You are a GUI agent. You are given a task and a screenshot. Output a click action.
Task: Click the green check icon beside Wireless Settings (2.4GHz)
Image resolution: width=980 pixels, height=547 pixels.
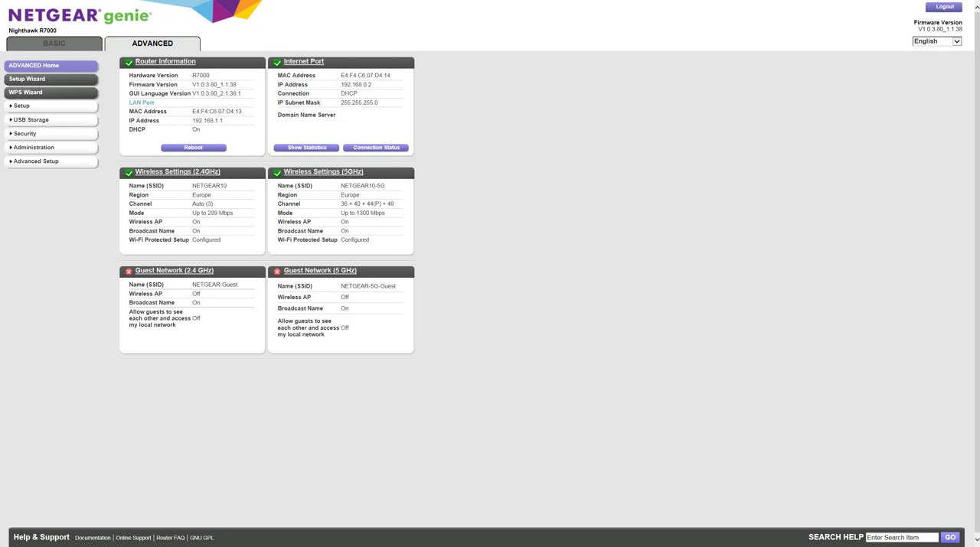(x=129, y=173)
